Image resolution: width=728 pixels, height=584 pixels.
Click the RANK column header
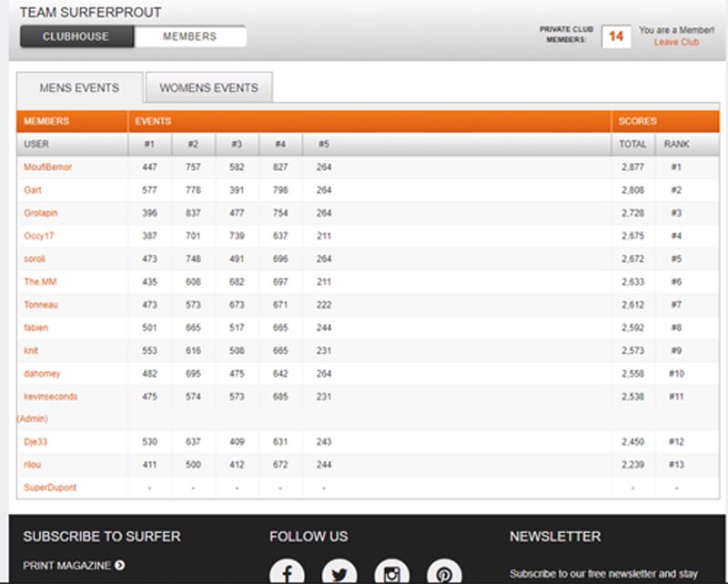pos(676,144)
